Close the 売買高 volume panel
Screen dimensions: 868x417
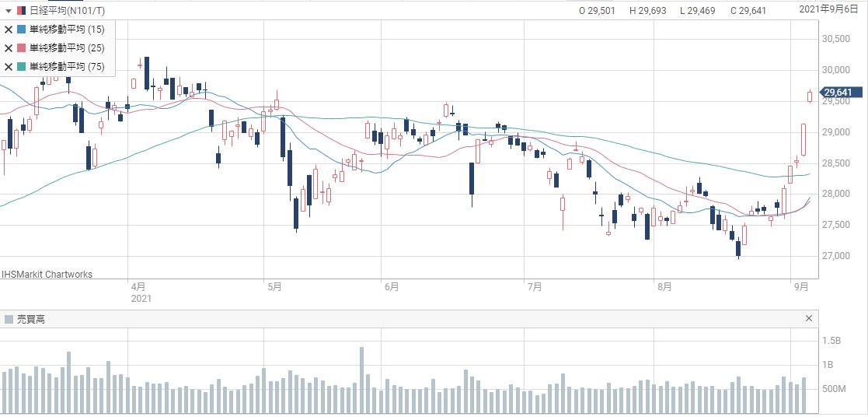[x=809, y=319]
